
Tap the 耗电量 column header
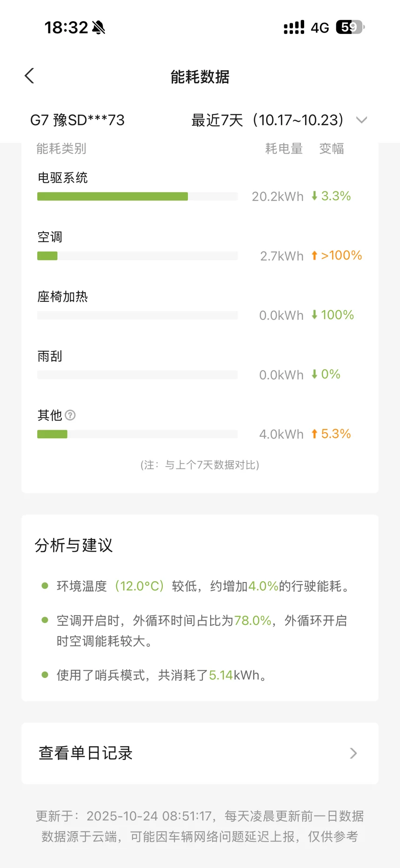(x=284, y=149)
